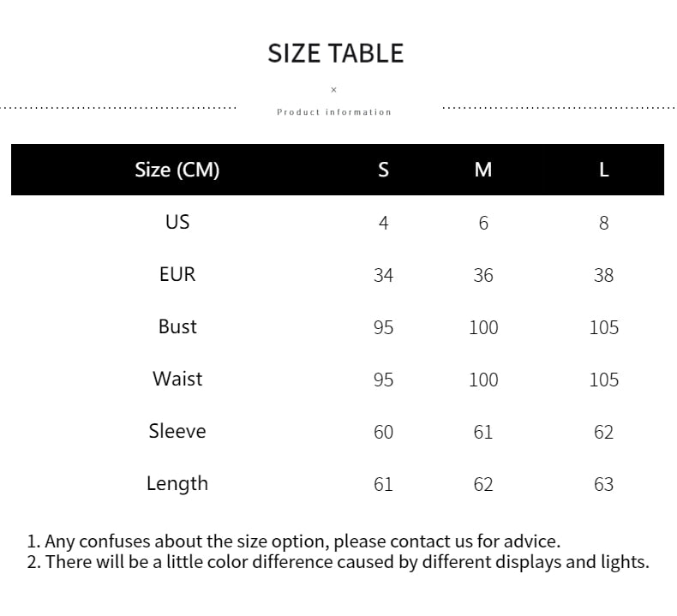Select the L column header
The width and height of the screenshot is (677, 616).
coord(604,170)
